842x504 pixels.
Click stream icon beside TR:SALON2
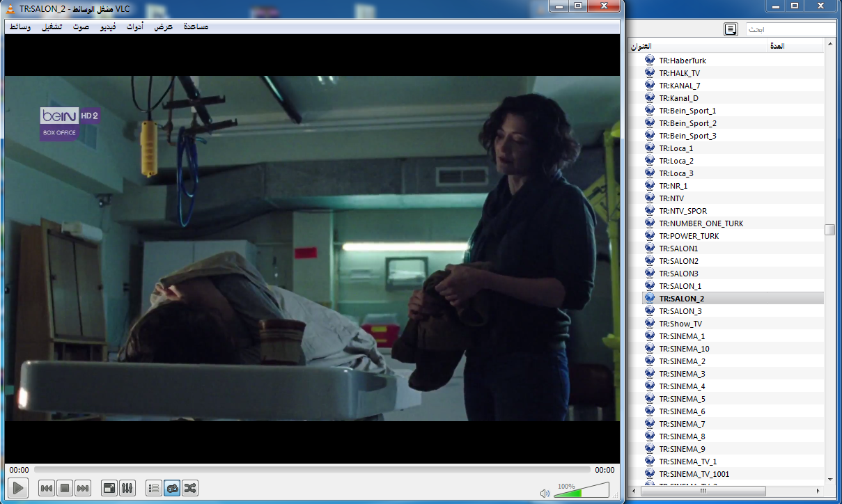coord(650,261)
